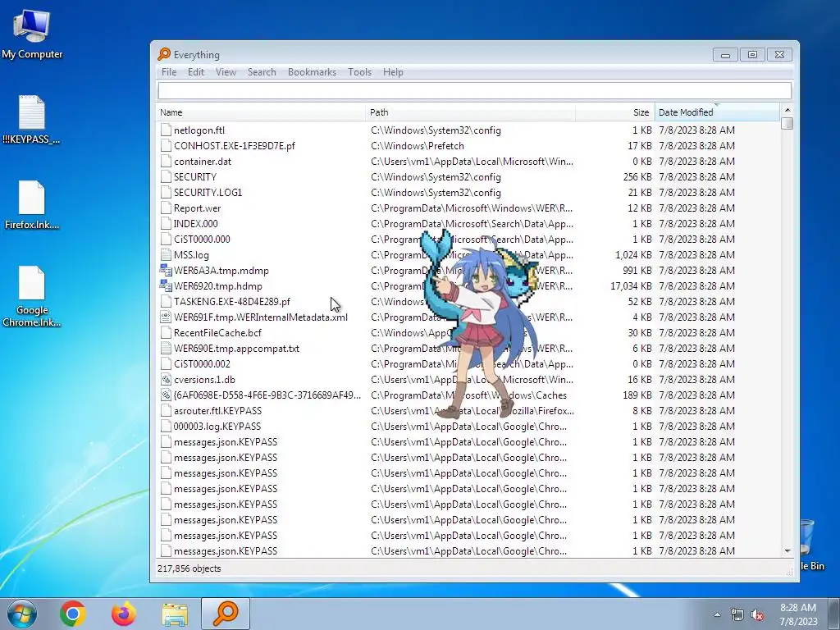The height and width of the screenshot is (630, 840).
Task: Select the !!!KEYPASS_ text file on desktop
Action: [x=32, y=120]
